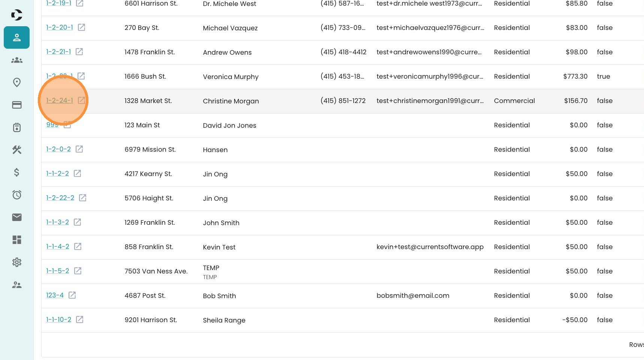
Task: Open the dollar sign sidebar icon
Action: [16, 172]
